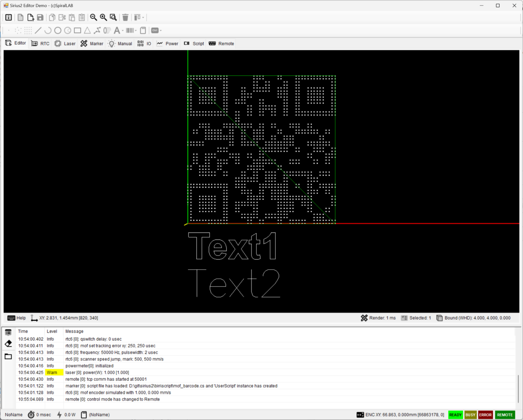Open the Script tab
This screenshot has height=420, width=523.
point(194,44)
